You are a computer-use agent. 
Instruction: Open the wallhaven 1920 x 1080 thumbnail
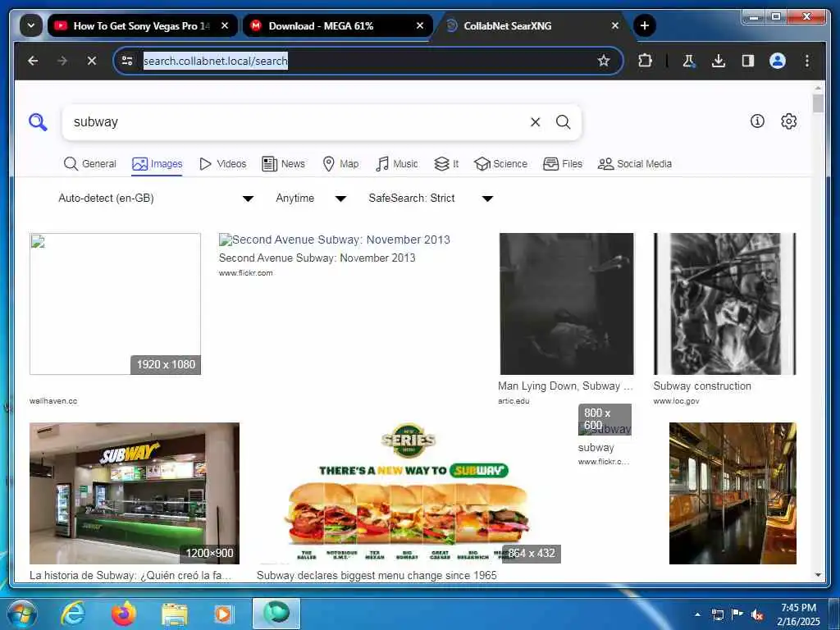[x=115, y=304]
